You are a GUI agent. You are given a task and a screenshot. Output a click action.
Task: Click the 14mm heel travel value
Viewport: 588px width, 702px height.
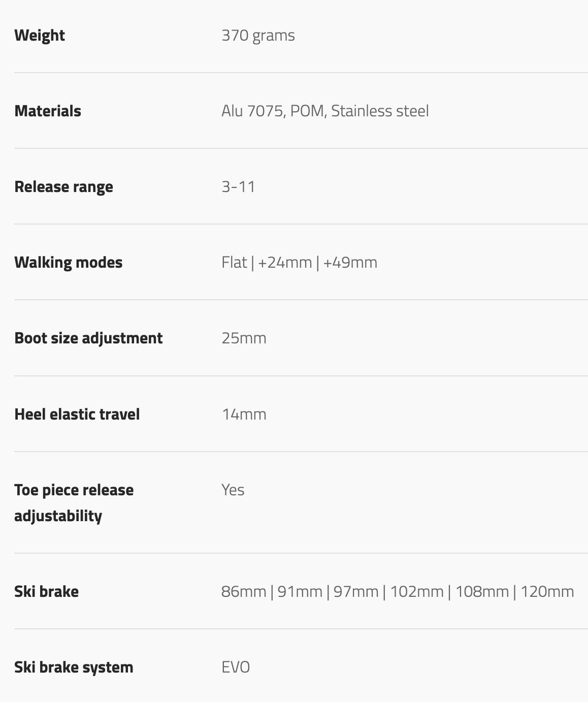click(x=244, y=414)
